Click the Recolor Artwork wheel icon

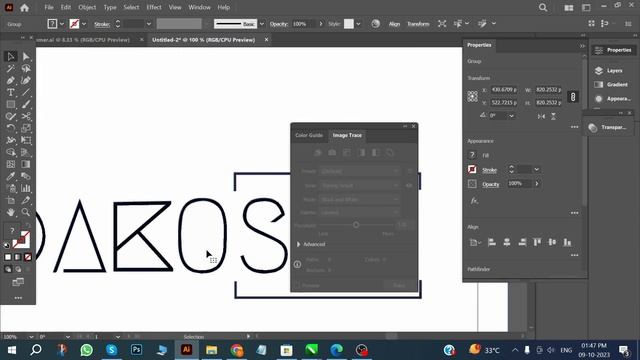tap(376, 24)
